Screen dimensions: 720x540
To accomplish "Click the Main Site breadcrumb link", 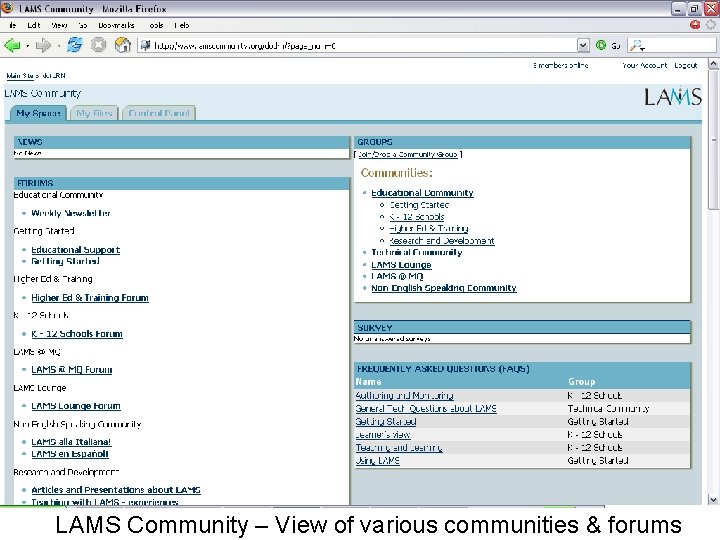I will click(x=20, y=75).
